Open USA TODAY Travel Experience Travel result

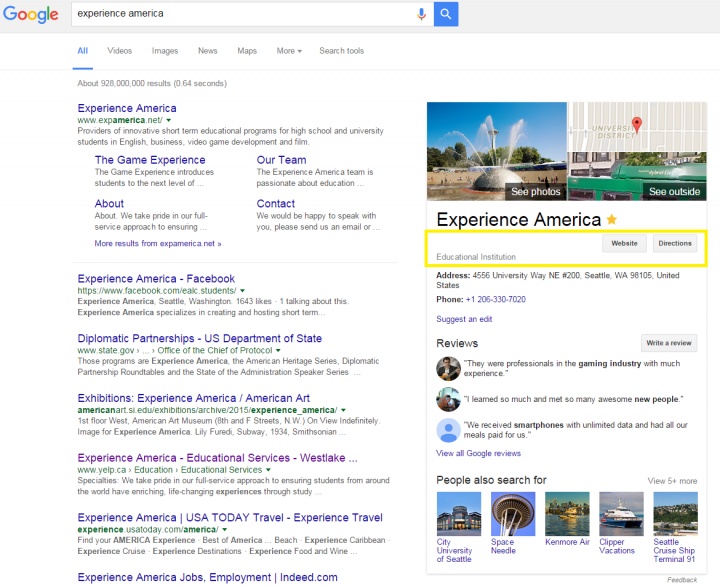click(x=230, y=518)
